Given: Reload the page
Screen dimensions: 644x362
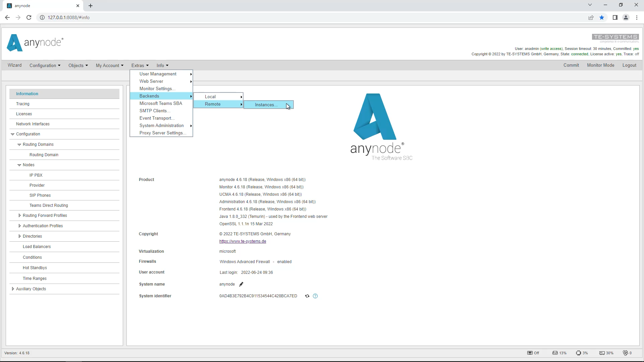Looking at the screenshot, I should coord(29,17).
